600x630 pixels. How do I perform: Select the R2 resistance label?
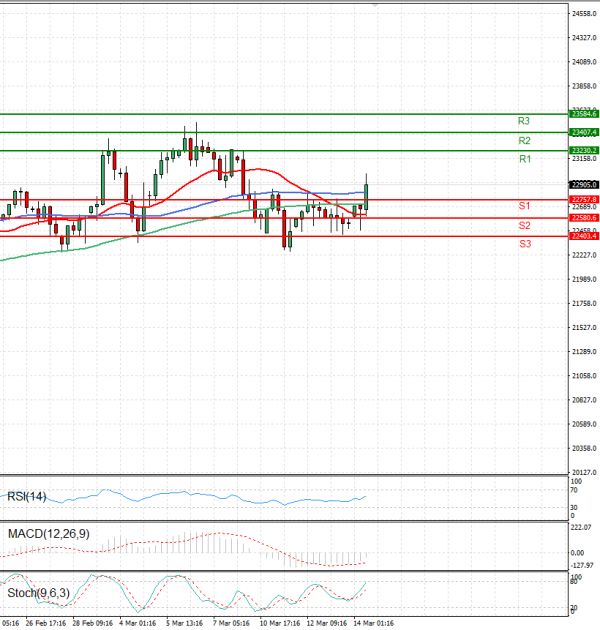point(523,141)
